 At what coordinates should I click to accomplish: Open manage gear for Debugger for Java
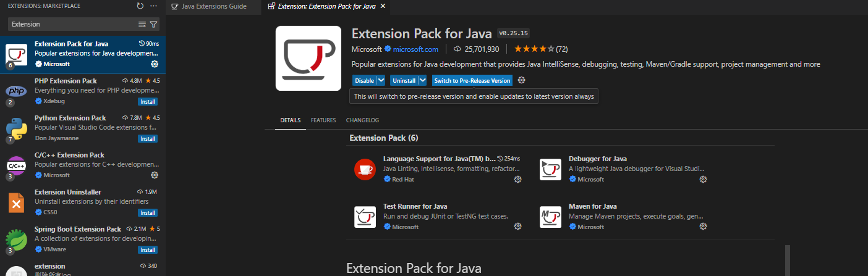click(703, 180)
